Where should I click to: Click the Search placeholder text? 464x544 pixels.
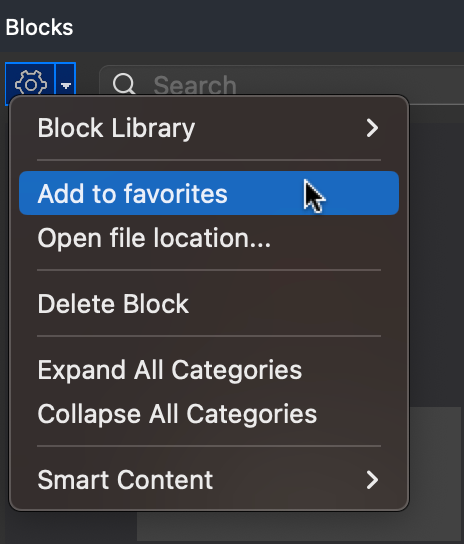pos(195,85)
